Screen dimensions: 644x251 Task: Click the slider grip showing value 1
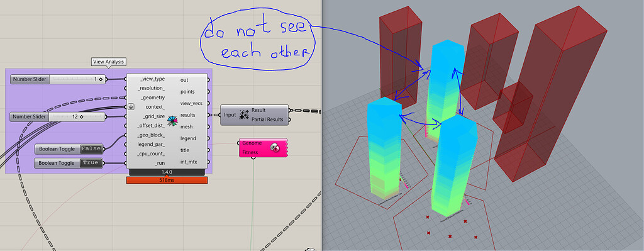(x=100, y=79)
